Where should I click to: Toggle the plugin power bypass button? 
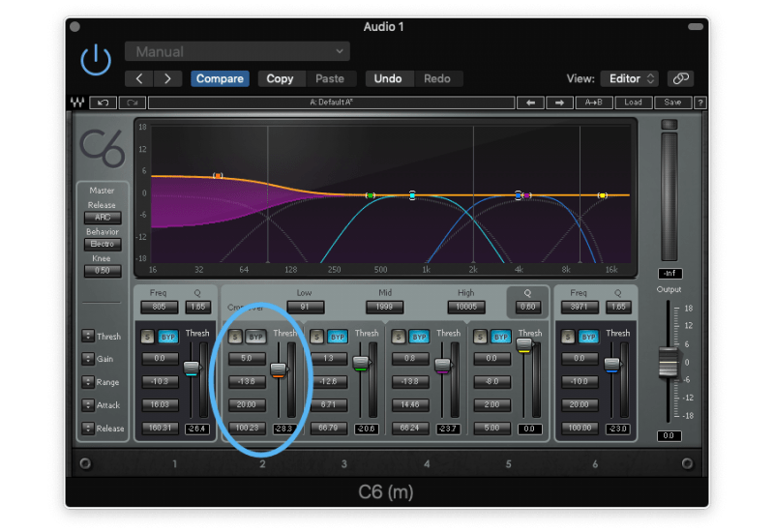[x=96, y=60]
